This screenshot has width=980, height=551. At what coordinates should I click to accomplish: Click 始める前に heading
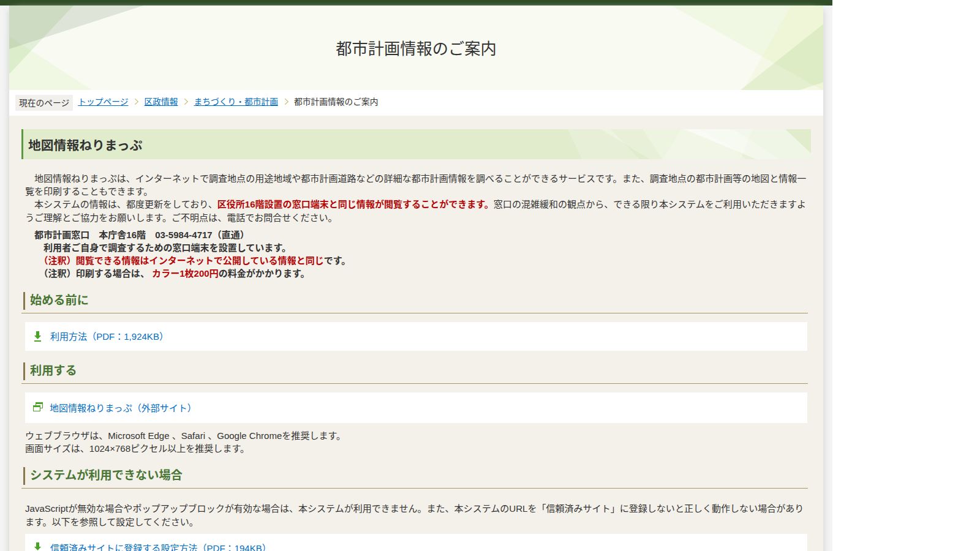(59, 300)
